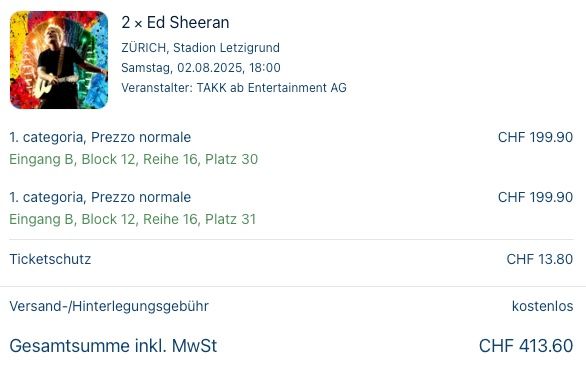Image resolution: width=586 pixels, height=375 pixels.
Task: Click first ticket price CHF 199.90
Action: coord(535,137)
